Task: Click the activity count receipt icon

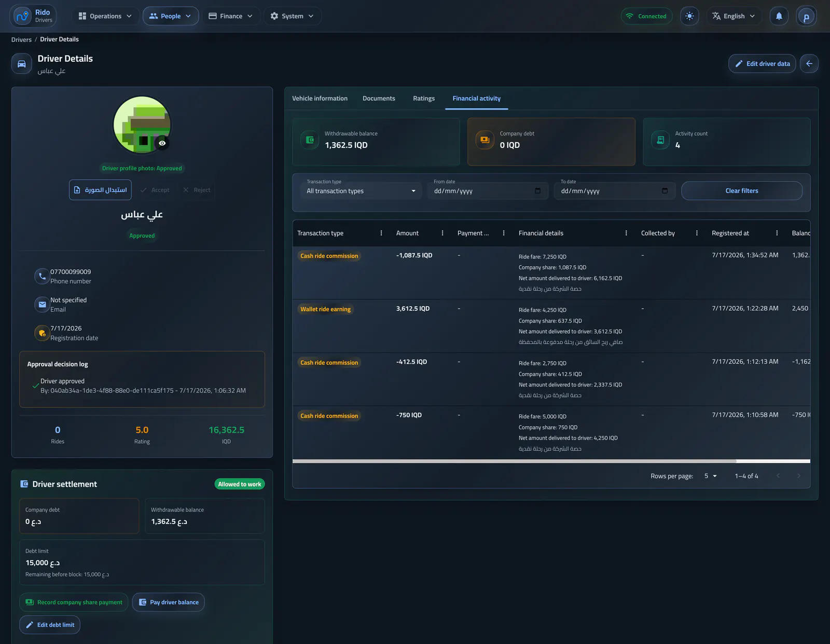Action: tap(660, 140)
